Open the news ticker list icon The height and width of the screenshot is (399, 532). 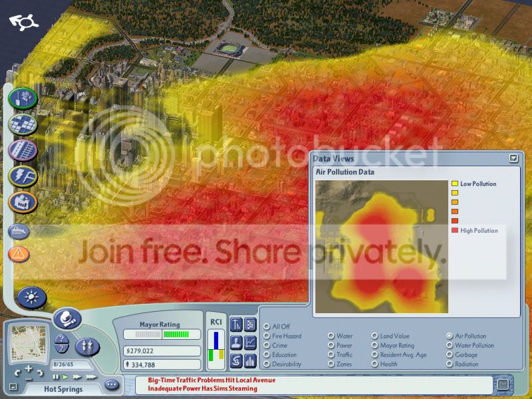click(x=503, y=384)
